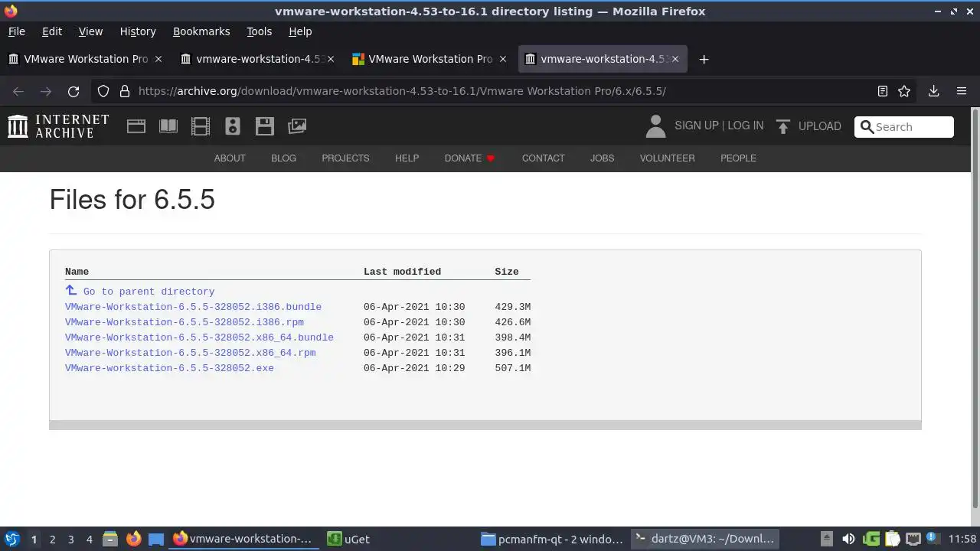The height and width of the screenshot is (551, 980).
Task: Open the file manager taskbar launcher icon
Action: tap(109, 539)
